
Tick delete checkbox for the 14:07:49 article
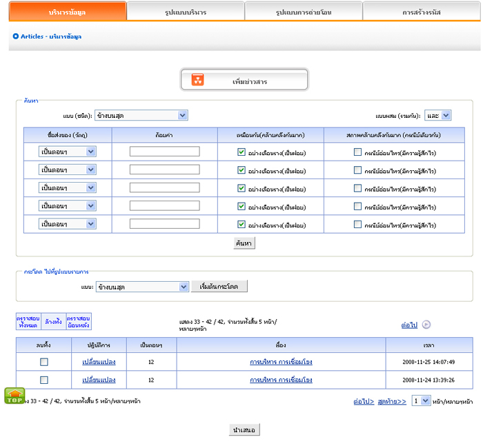pos(44,362)
